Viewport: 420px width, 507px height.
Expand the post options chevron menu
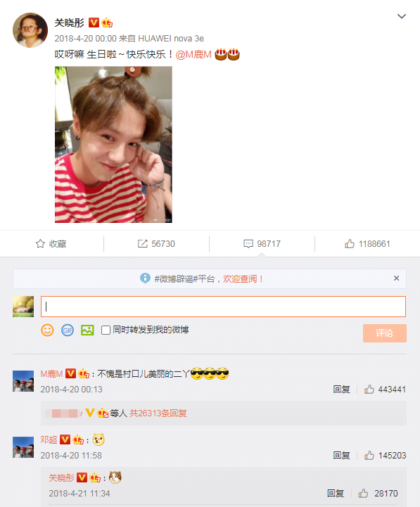[402, 16]
